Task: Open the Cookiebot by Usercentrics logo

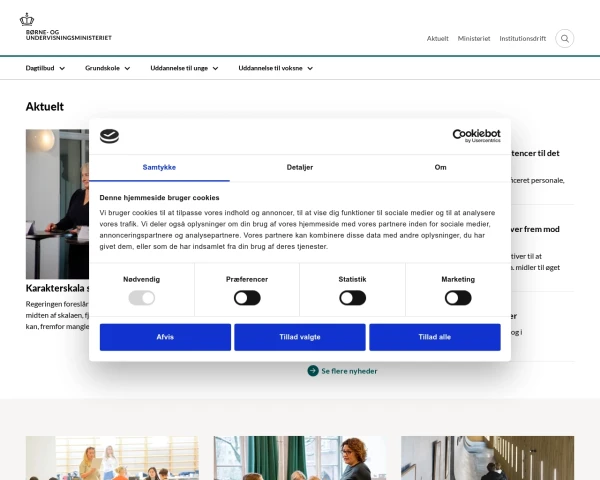Action: pyautogui.click(x=476, y=136)
